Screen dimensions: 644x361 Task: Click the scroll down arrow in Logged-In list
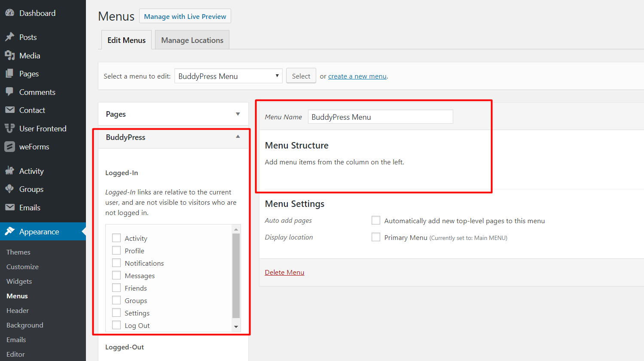pyautogui.click(x=236, y=327)
